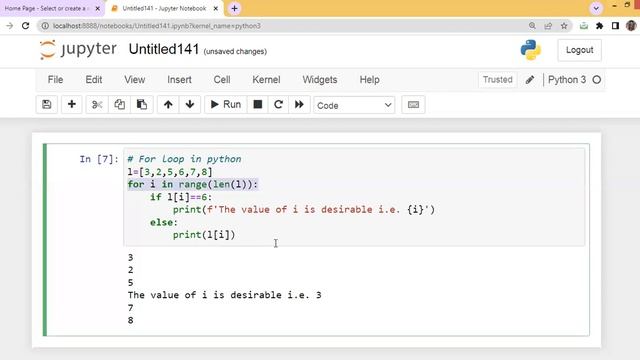The width and height of the screenshot is (640, 360).
Task: Switch to the Home Page browser tab
Action: point(46,8)
